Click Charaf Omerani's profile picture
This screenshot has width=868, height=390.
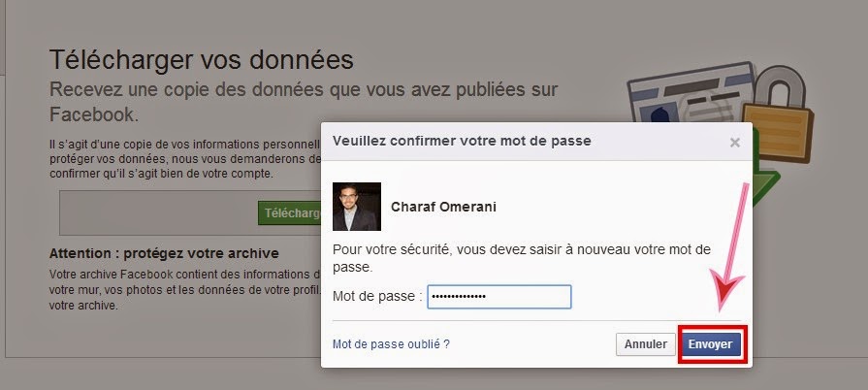[356, 207]
